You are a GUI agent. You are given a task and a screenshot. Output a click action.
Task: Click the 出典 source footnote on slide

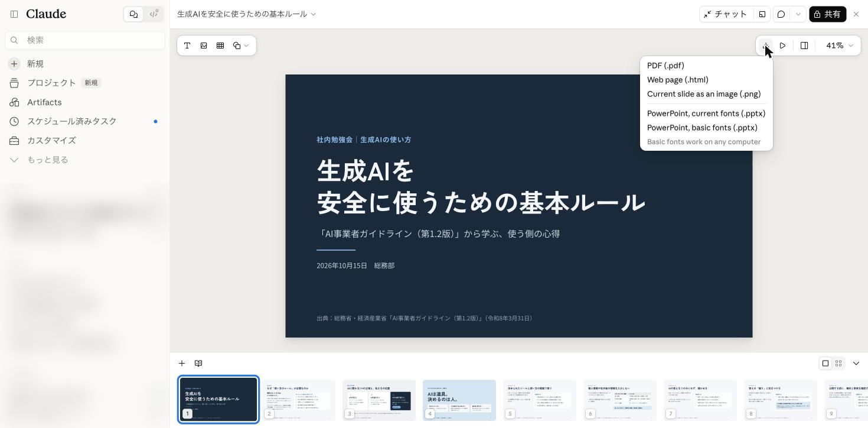click(425, 319)
